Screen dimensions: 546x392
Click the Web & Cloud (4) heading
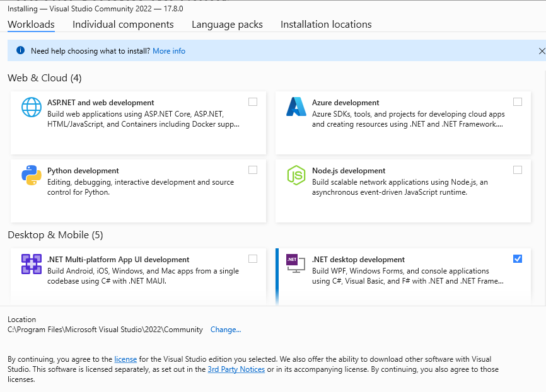coord(45,78)
